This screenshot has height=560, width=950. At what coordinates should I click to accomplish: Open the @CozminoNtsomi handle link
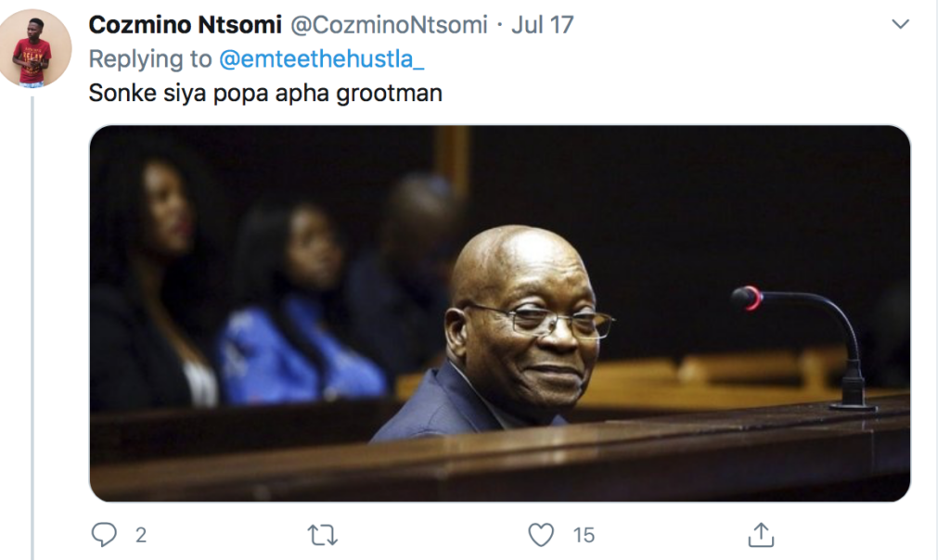click(389, 25)
